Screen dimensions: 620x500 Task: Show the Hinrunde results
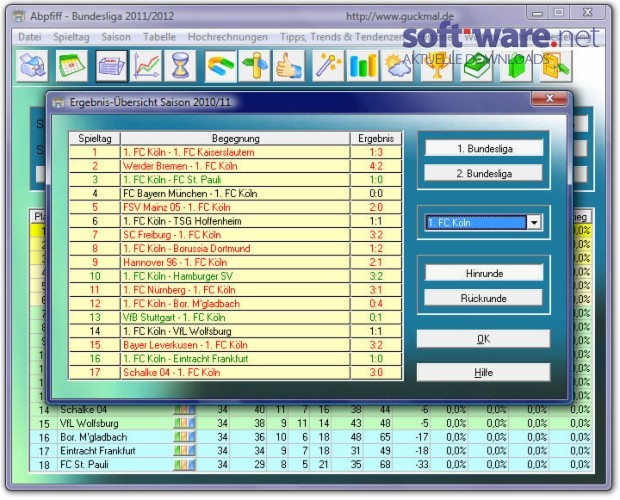[484, 273]
